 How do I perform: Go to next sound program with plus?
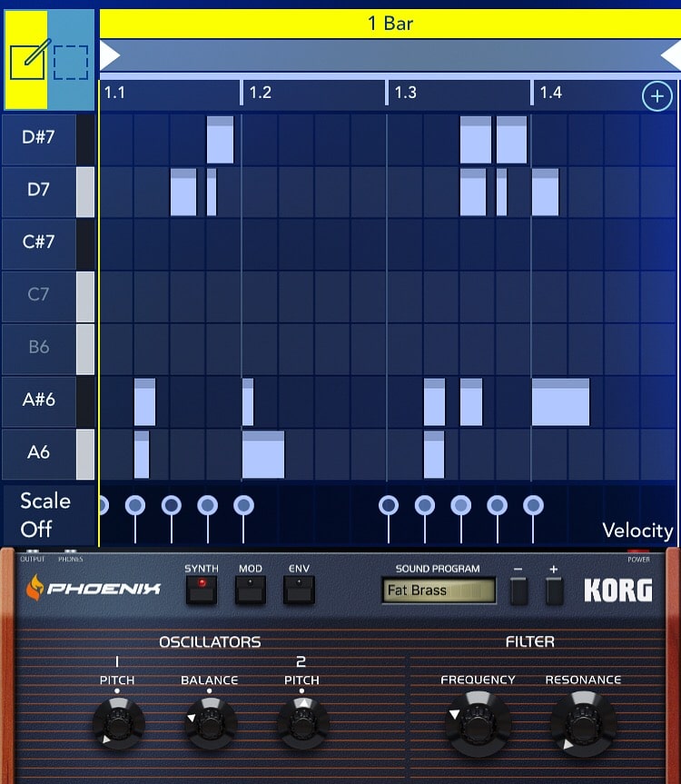[554, 591]
